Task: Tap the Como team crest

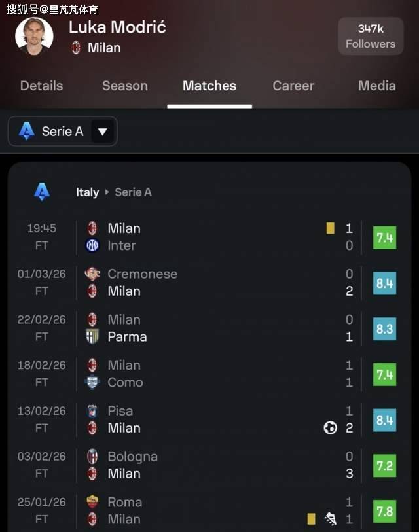Action: tap(92, 383)
